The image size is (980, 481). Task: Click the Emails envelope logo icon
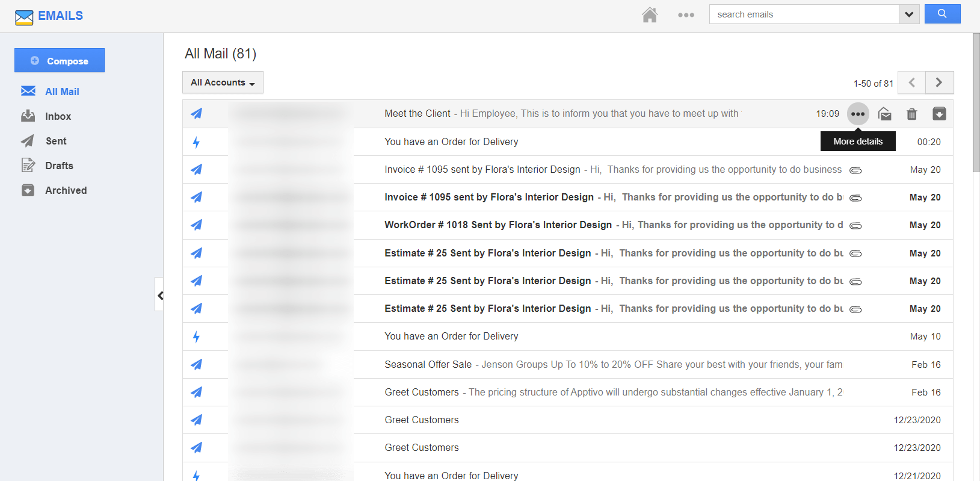pyautogui.click(x=24, y=17)
